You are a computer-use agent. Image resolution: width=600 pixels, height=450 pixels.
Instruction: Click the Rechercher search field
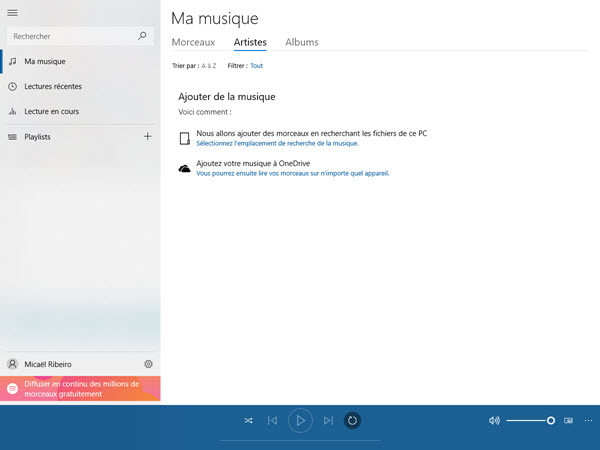point(70,36)
